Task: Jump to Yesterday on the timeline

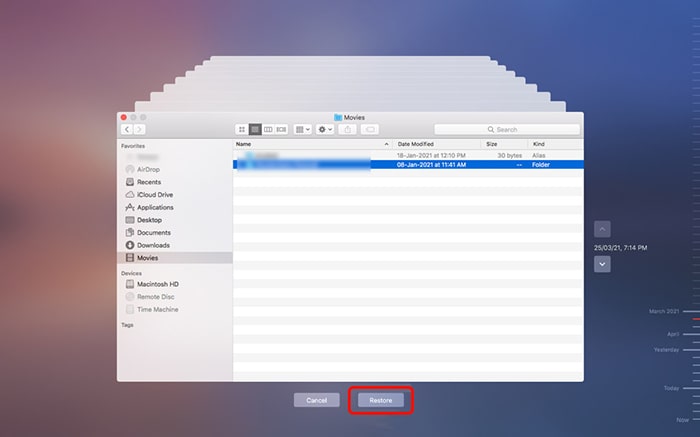Action: (x=667, y=350)
